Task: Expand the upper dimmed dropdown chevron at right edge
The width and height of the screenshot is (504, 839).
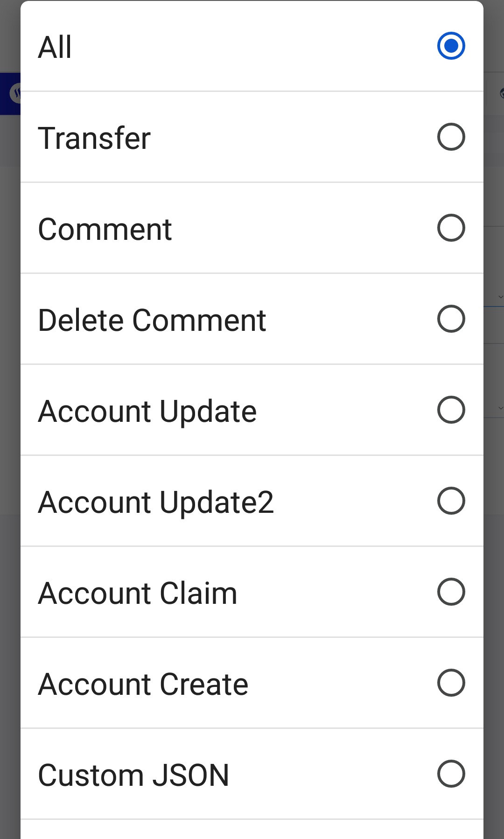Action: [501, 297]
